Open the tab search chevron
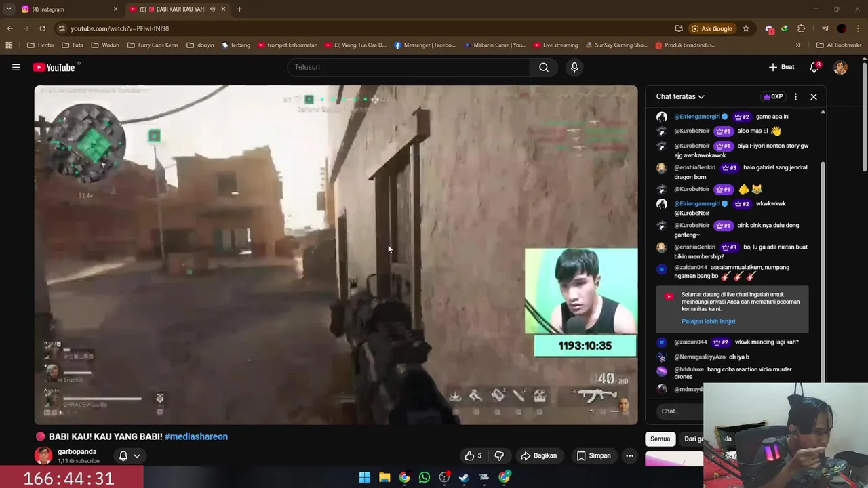 coord(9,9)
